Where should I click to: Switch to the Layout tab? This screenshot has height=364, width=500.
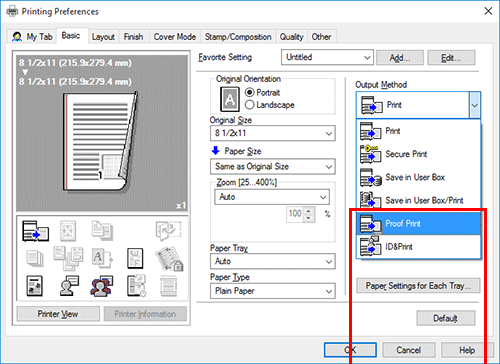(103, 37)
